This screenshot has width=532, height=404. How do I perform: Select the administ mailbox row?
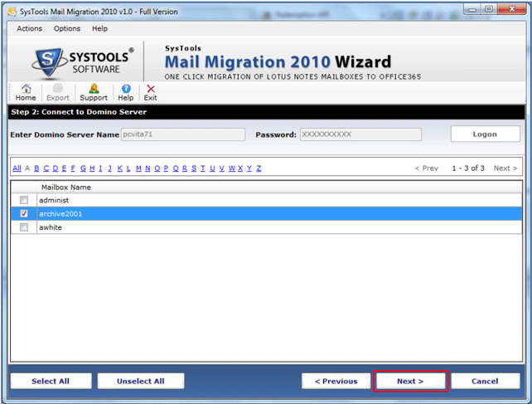(266, 200)
